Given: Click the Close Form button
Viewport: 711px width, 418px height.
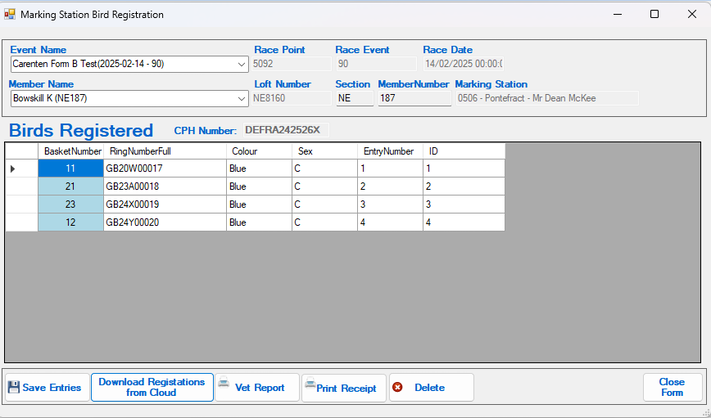Looking at the screenshot, I should pos(672,387).
